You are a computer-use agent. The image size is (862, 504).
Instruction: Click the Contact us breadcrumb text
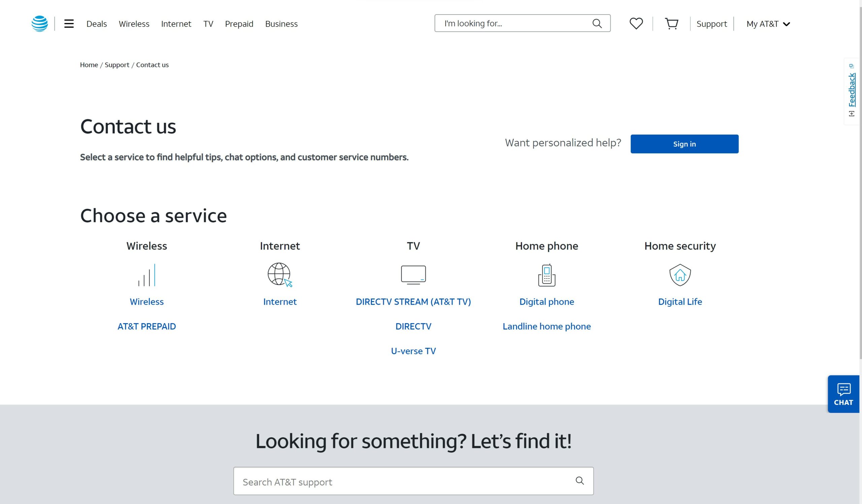152,65
